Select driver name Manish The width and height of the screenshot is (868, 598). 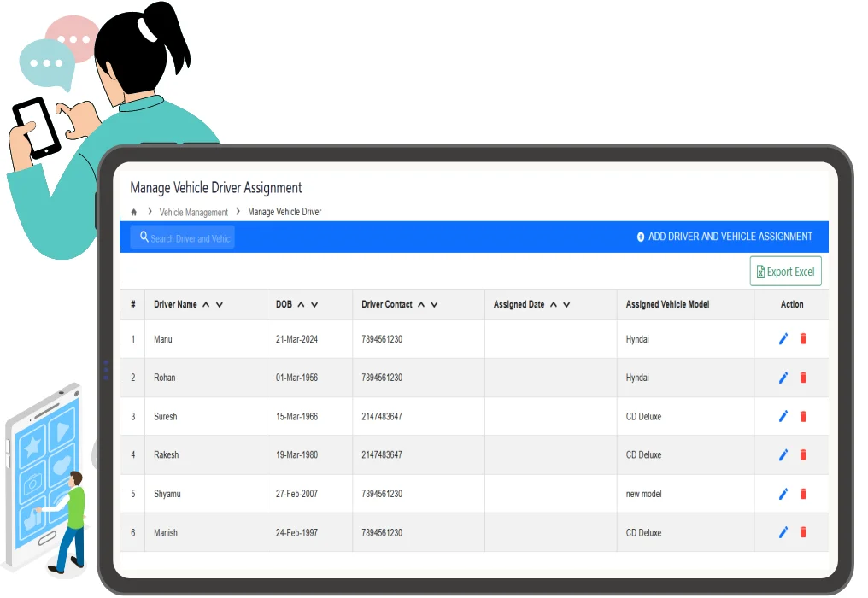(166, 533)
